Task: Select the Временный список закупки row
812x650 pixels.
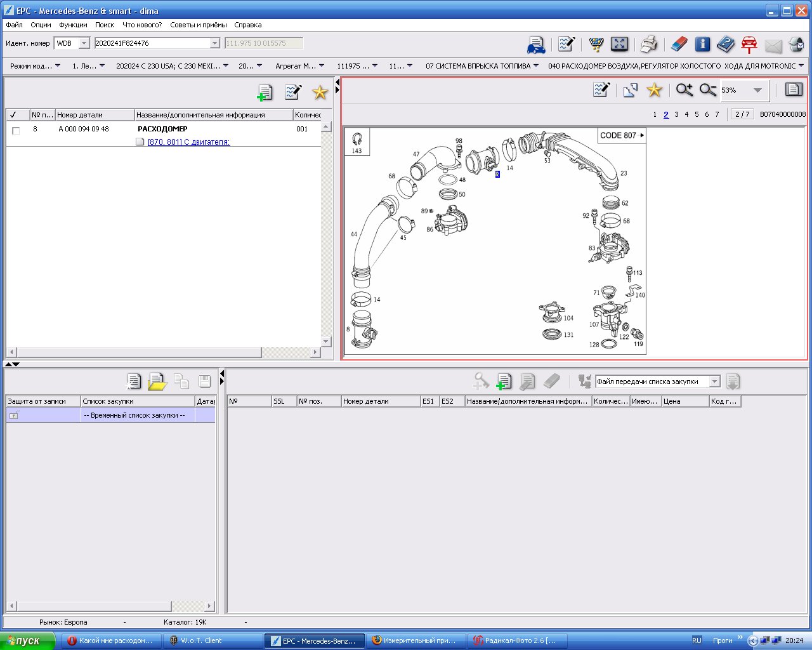Action: click(110, 415)
